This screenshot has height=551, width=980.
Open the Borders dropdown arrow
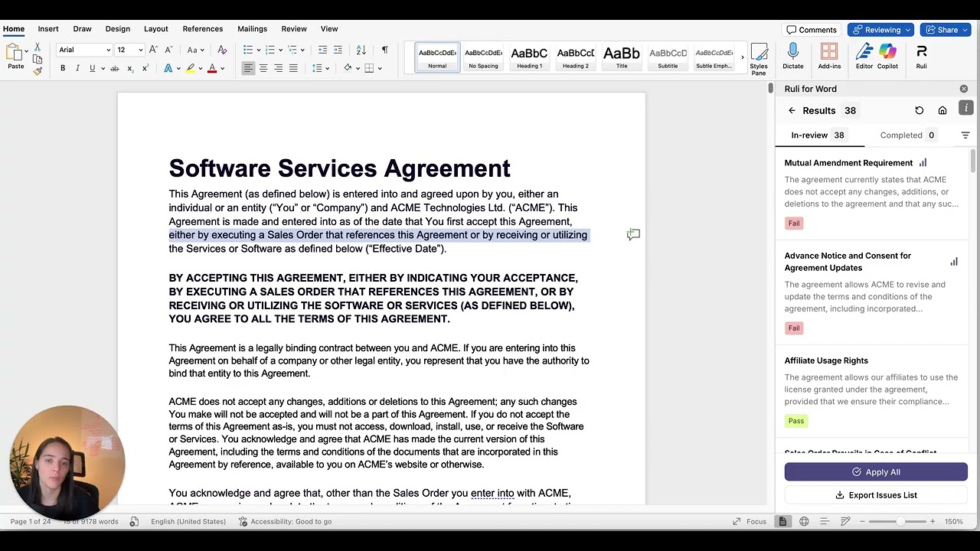point(380,69)
